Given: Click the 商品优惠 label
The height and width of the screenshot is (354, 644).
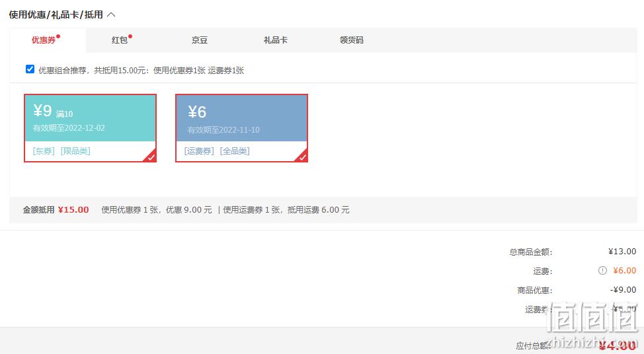Looking at the screenshot, I should [x=535, y=291].
